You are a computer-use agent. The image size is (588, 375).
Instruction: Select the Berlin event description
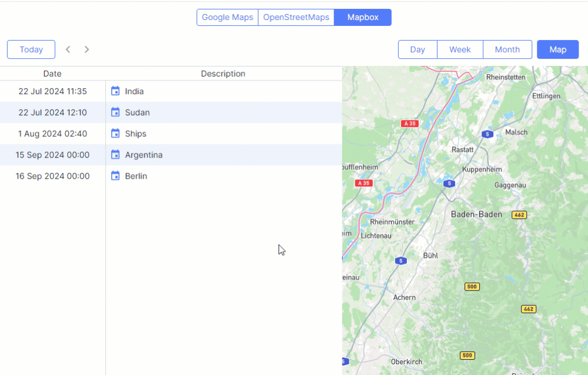(136, 176)
